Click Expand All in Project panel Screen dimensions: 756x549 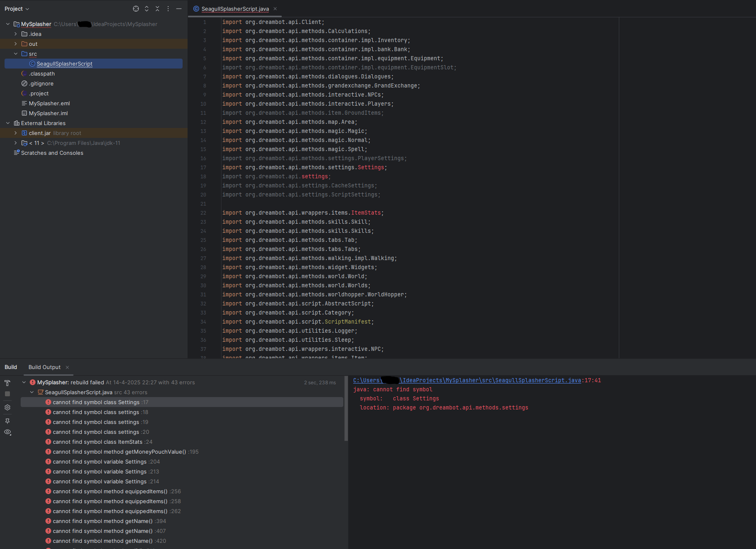click(147, 9)
